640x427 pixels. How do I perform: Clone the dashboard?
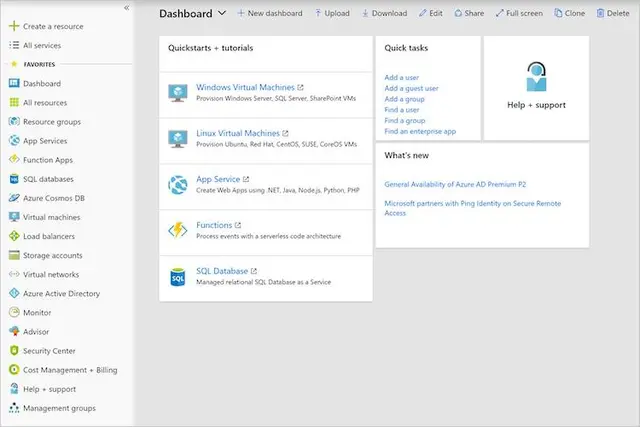pyautogui.click(x=569, y=13)
